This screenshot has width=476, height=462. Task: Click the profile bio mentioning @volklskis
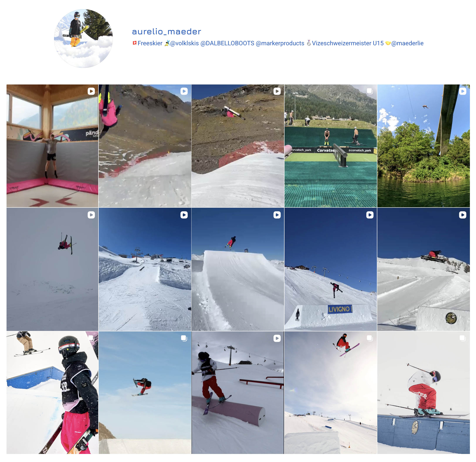point(278,43)
